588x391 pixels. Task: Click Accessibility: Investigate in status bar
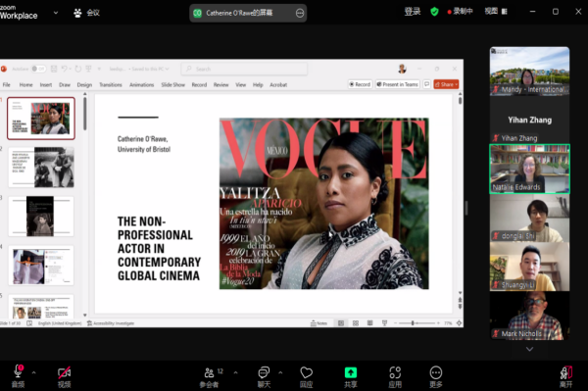pos(111,323)
